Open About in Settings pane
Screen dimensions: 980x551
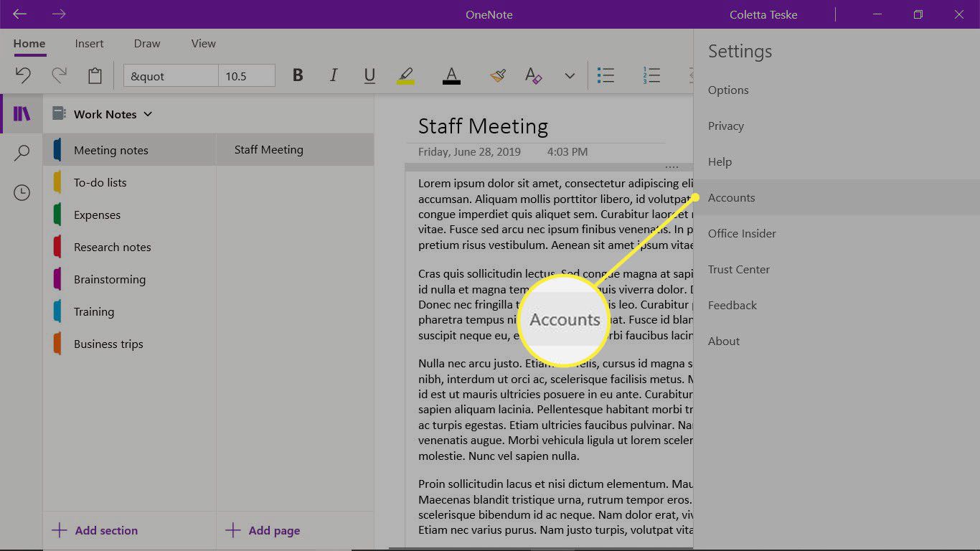tap(837, 341)
